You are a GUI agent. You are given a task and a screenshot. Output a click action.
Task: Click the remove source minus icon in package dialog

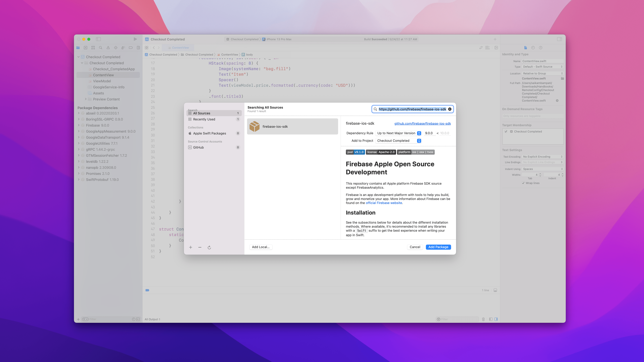coord(200,247)
